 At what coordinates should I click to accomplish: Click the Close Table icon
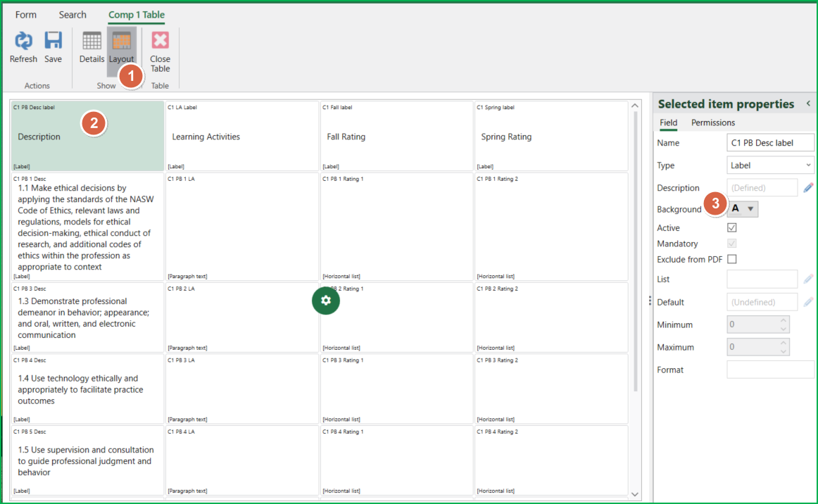161,40
